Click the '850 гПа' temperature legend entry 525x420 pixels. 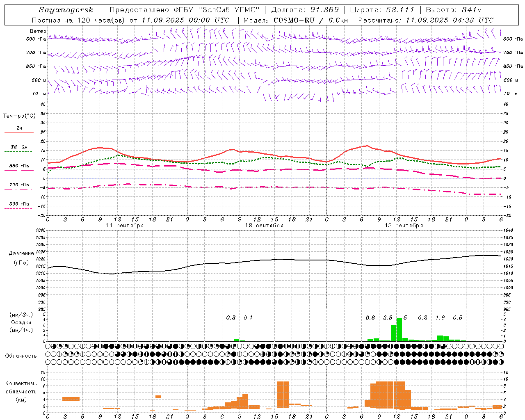pos(19,166)
